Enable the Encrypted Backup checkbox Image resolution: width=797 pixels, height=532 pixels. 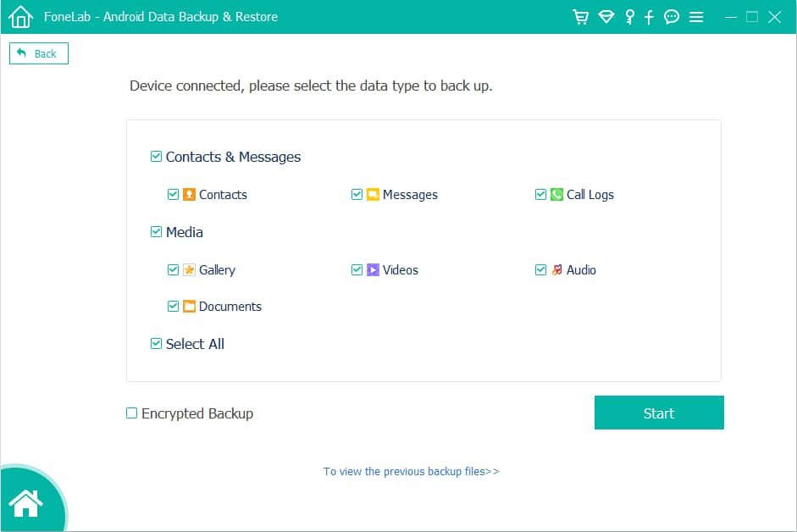click(x=131, y=413)
